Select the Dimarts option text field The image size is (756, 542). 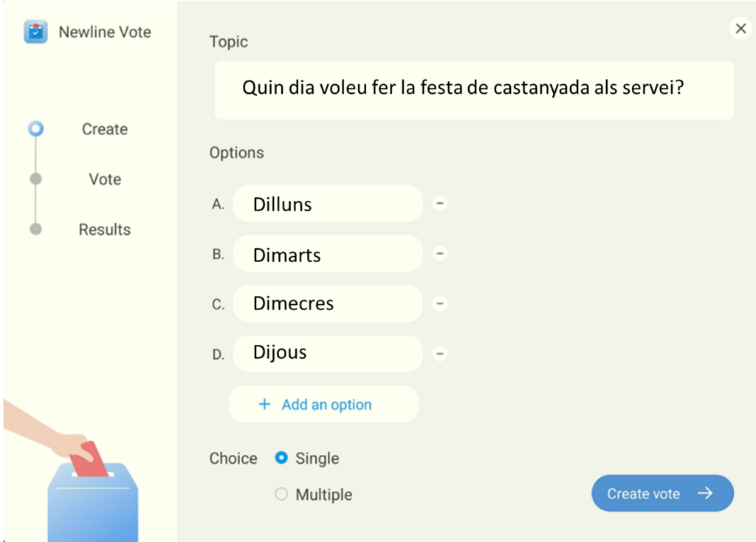click(x=327, y=254)
